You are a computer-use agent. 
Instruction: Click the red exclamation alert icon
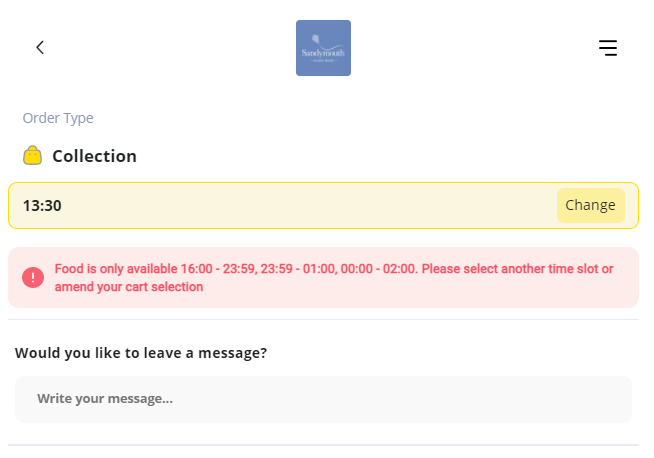33,277
